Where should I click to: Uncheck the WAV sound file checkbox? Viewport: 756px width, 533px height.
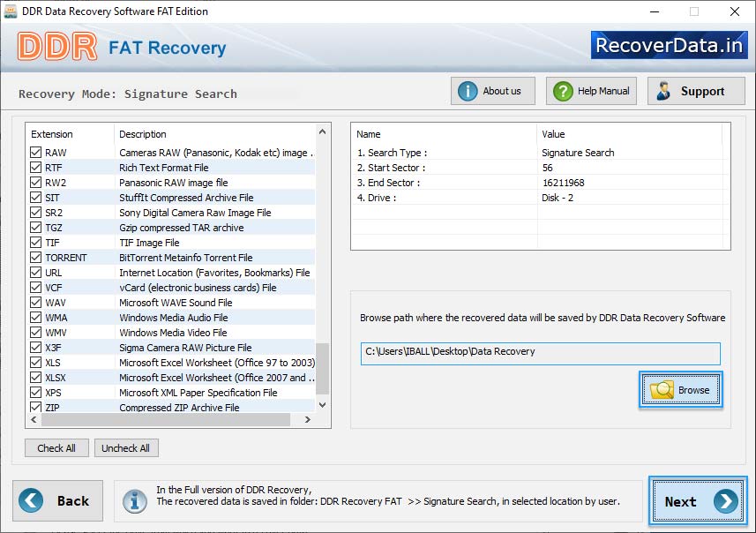tap(35, 303)
